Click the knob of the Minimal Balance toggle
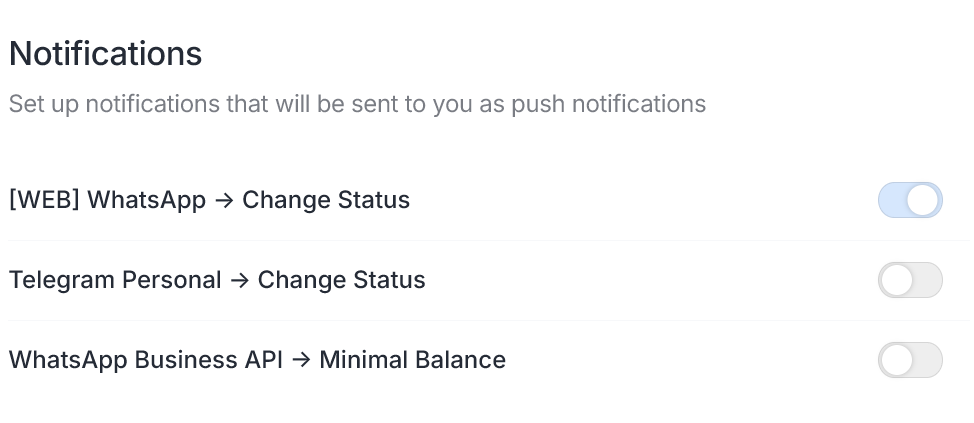The width and height of the screenshot is (974, 423). (x=897, y=360)
